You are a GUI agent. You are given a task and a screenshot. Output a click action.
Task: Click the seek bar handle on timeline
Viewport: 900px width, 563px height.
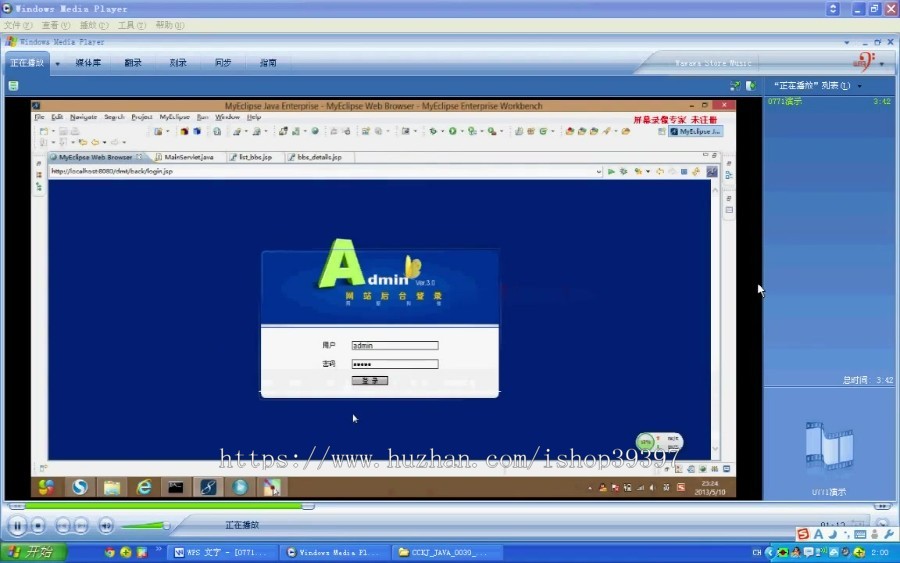pos(308,506)
